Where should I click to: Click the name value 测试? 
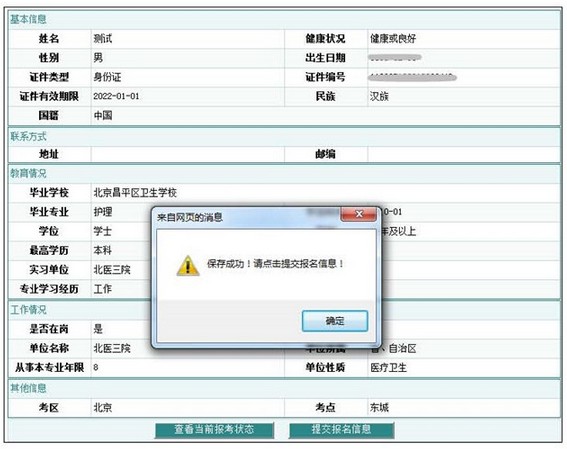click(x=103, y=38)
